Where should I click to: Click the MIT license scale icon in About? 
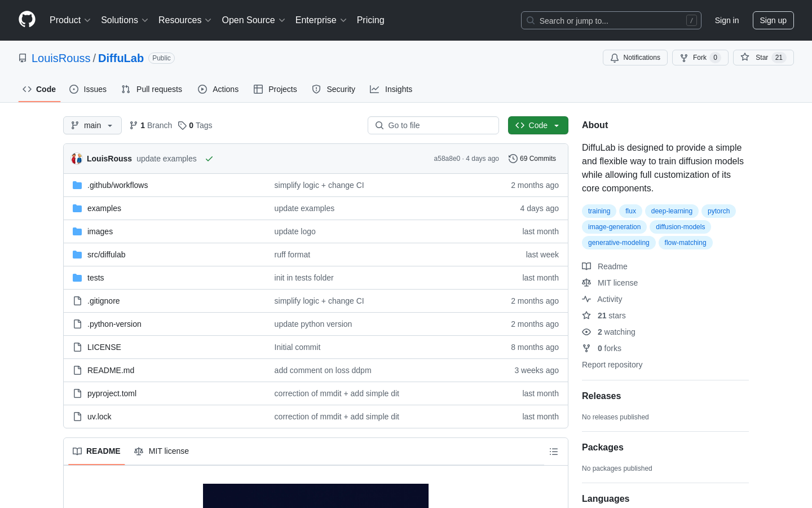(x=586, y=283)
